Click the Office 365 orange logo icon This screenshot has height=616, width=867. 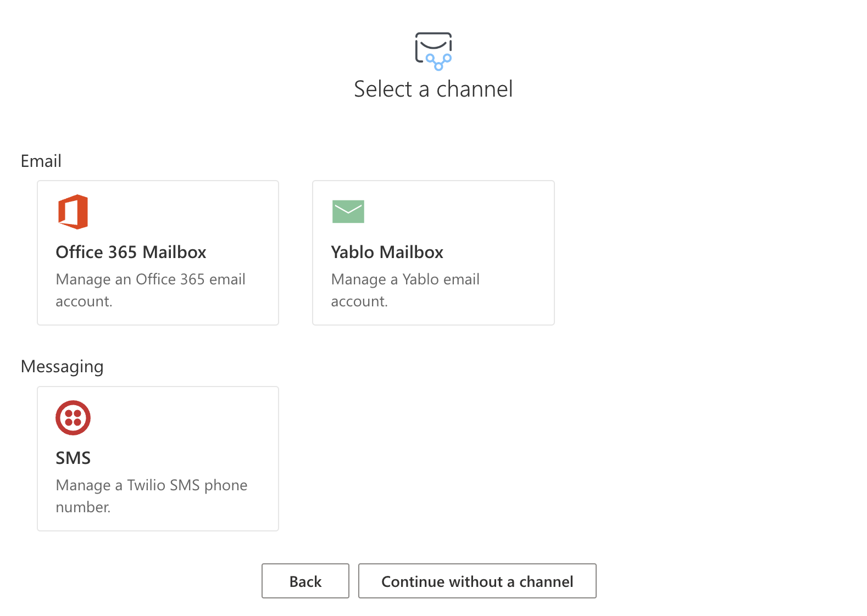73,212
